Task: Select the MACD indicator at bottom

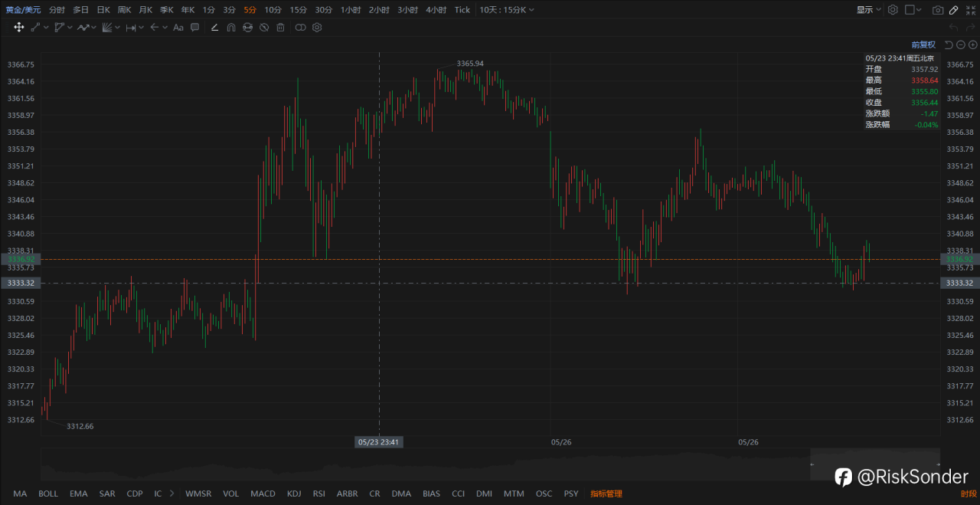Action: (x=263, y=494)
